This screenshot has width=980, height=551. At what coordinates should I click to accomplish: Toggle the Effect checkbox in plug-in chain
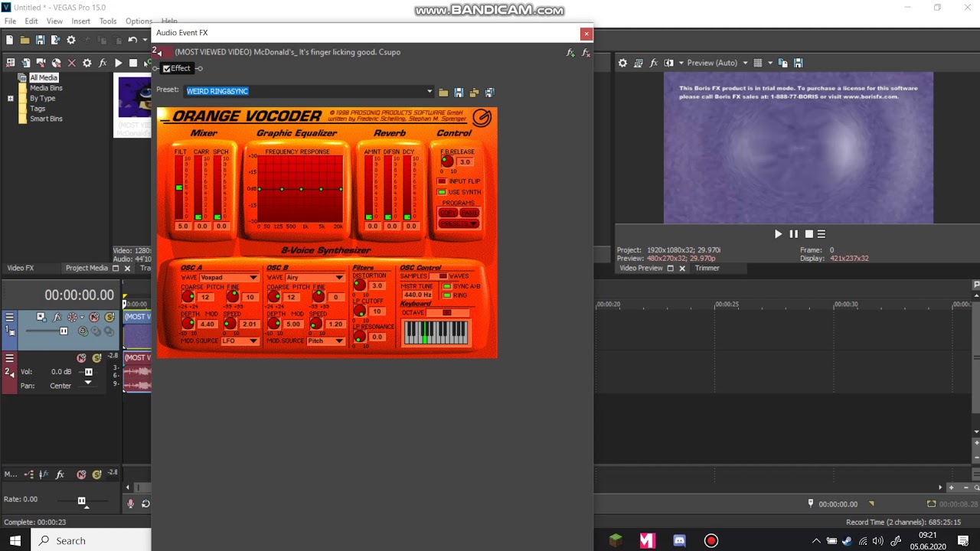[x=166, y=69]
